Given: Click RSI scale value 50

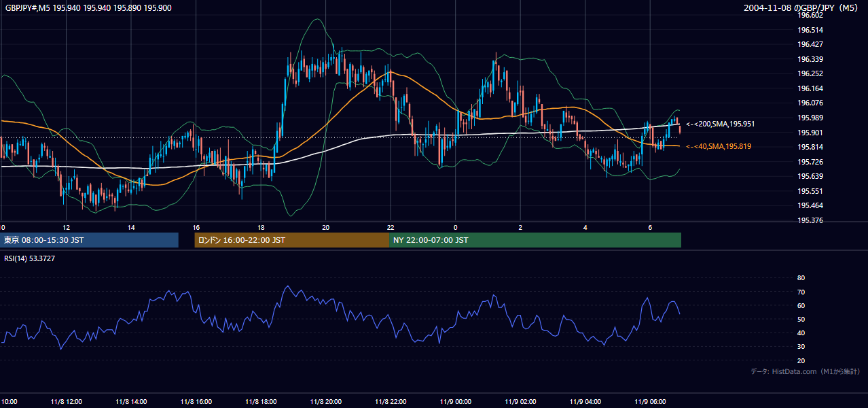Looking at the screenshot, I should coord(801,319).
